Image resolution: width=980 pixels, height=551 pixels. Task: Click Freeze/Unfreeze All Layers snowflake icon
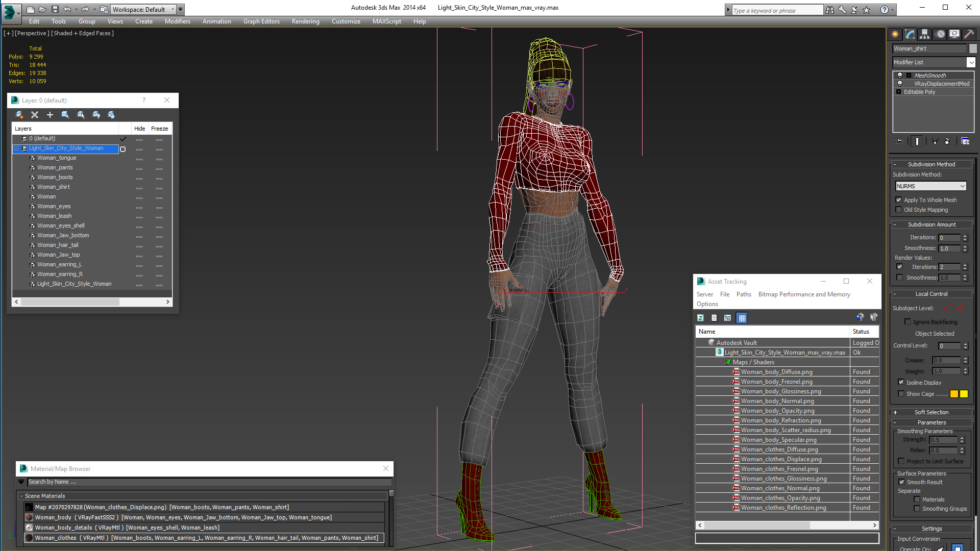coord(111,115)
